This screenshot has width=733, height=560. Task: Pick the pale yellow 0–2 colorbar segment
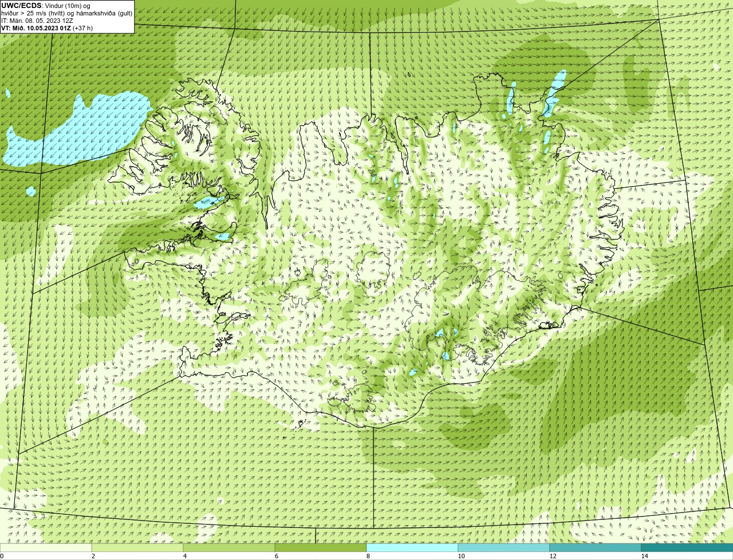pos(46,547)
